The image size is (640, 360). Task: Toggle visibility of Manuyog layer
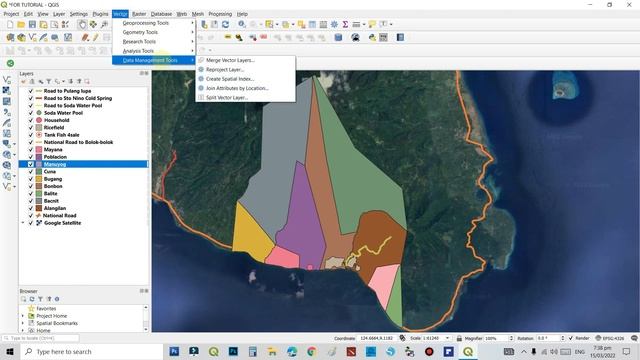click(31, 164)
